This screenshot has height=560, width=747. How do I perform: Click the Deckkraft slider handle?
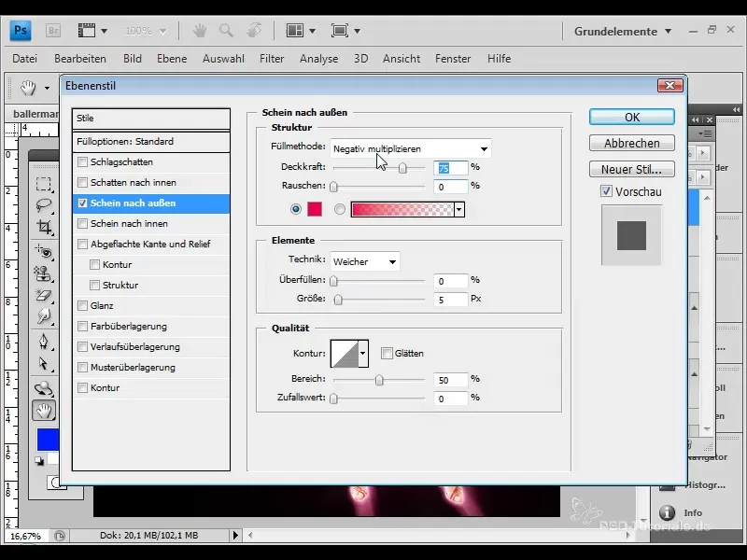tap(402, 168)
